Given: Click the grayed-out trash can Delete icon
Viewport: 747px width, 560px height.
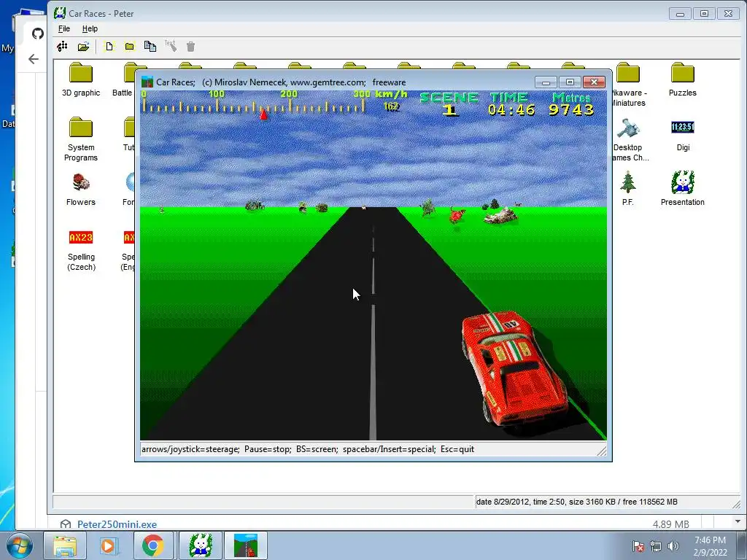Looking at the screenshot, I should pyautogui.click(x=190, y=46).
